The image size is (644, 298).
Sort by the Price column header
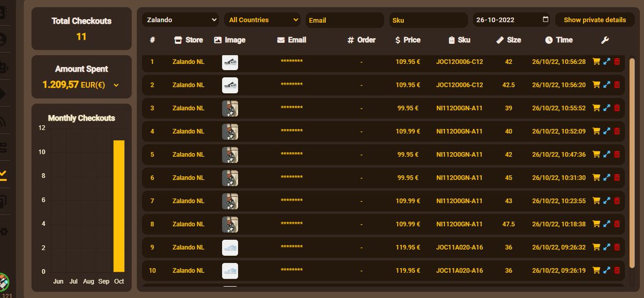point(408,40)
